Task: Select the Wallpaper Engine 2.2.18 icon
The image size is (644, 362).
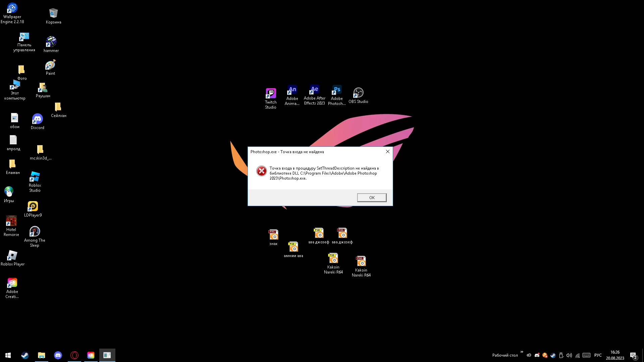Action: pos(12,13)
